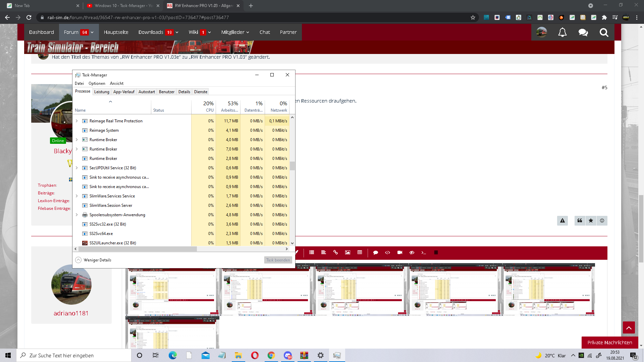Expand Spoolersubsystem-Anwendung process row
The height and width of the screenshot is (362, 644).
pyautogui.click(x=77, y=215)
